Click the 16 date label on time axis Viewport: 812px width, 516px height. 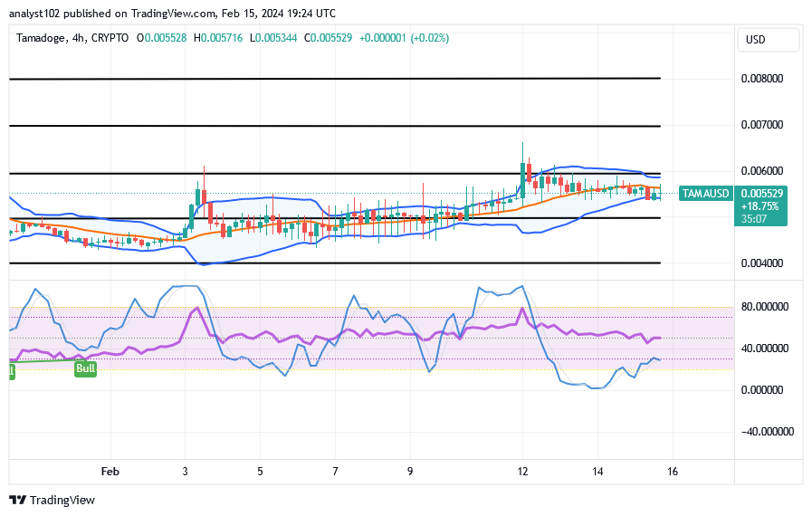[x=673, y=472]
